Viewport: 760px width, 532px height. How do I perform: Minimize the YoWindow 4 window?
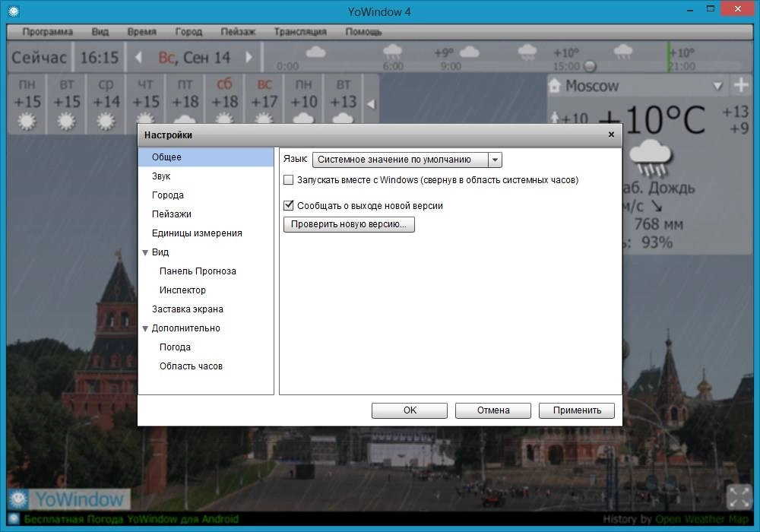(x=690, y=10)
